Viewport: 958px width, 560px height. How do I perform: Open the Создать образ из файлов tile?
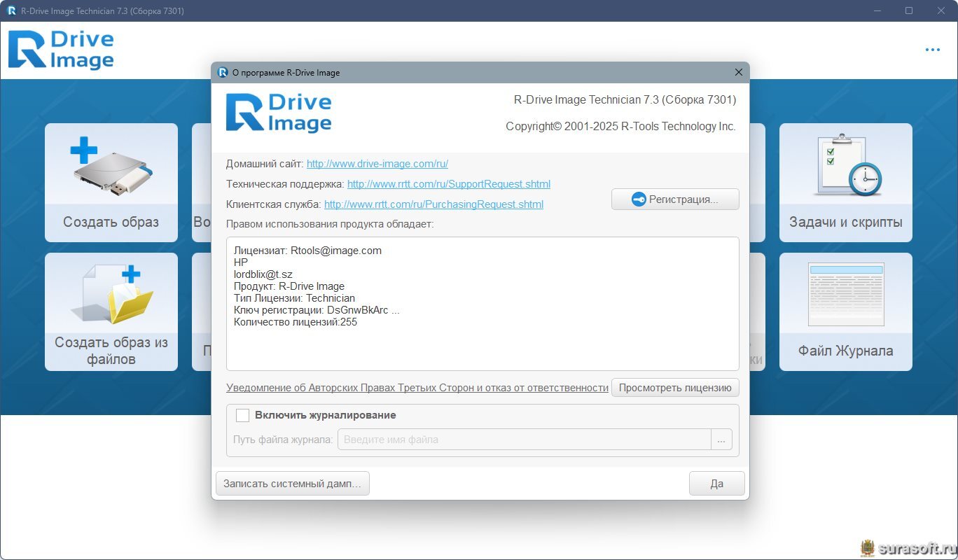pyautogui.click(x=111, y=312)
